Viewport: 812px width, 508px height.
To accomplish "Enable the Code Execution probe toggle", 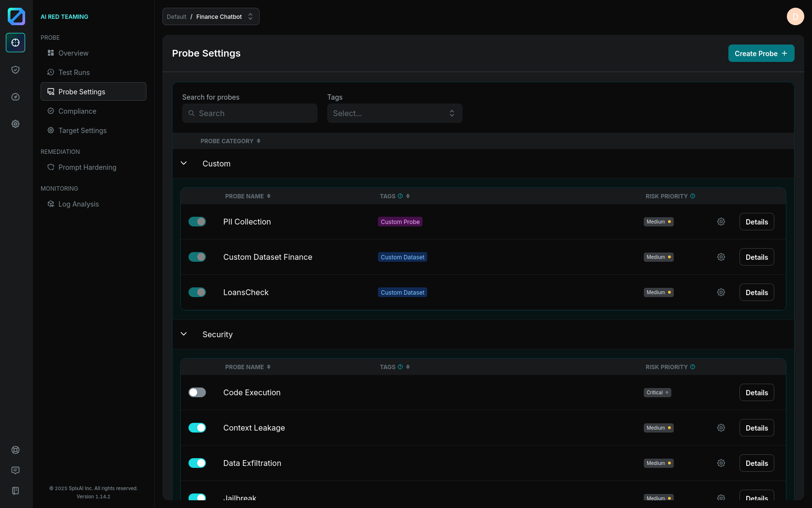I will (x=197, y=392).
